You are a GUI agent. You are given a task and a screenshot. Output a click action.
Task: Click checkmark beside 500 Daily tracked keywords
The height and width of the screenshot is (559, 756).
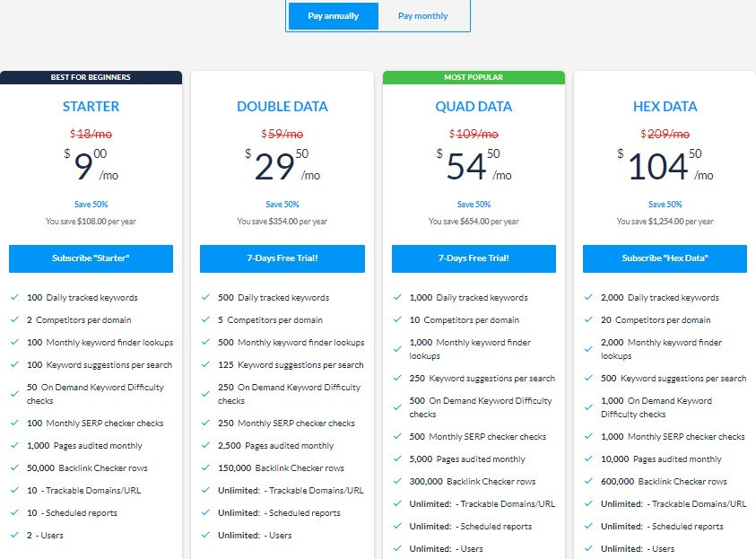pos(206,297)
